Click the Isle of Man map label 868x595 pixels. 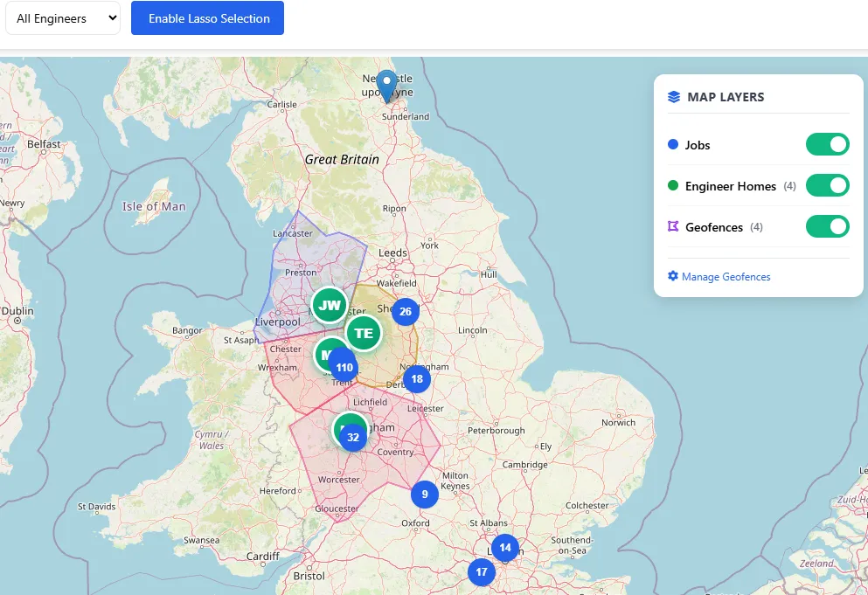click(154, 206)
